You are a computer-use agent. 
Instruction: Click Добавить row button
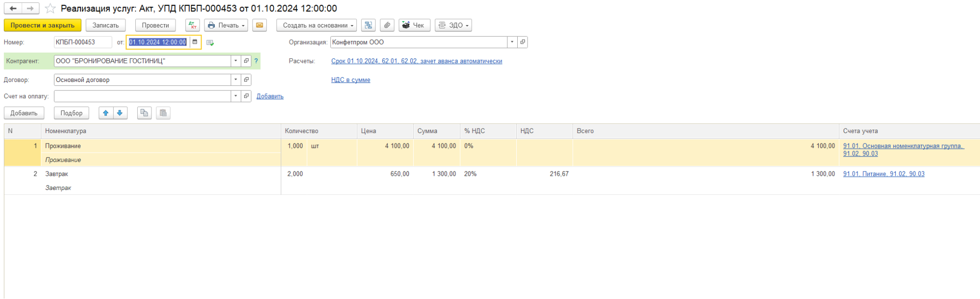point(24,113)
